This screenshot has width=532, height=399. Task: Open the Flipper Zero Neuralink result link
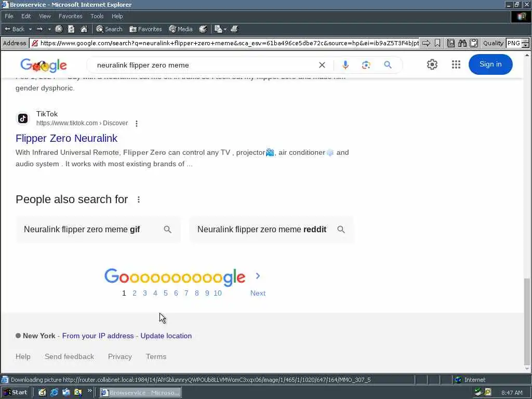pos(66,138)
